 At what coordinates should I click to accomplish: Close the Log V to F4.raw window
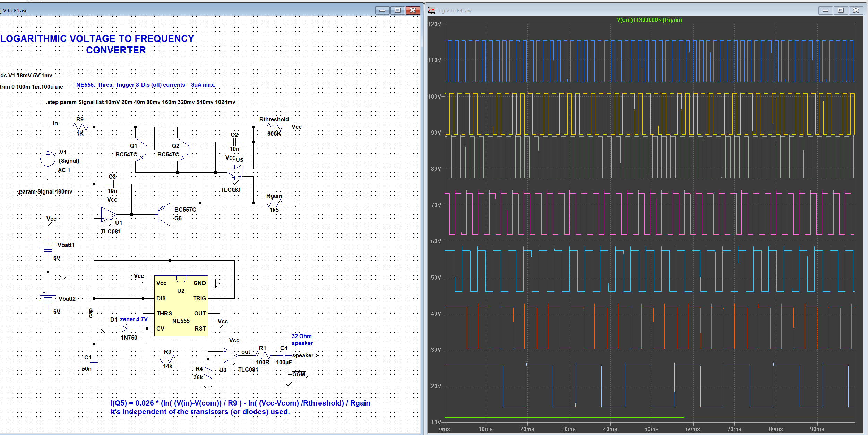pyautogui.click(x=856, y=10)
